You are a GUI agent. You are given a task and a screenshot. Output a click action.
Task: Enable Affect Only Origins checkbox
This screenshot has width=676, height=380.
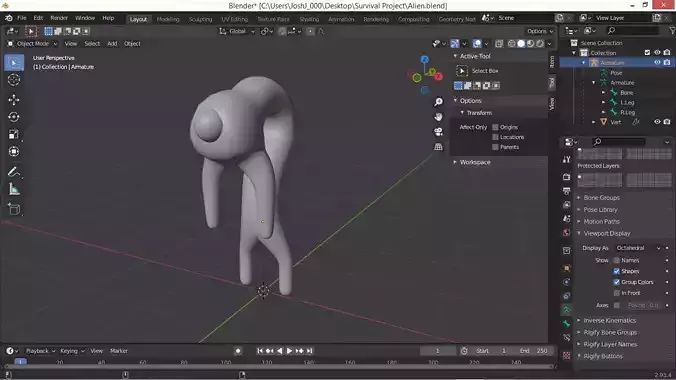click(495, 127)
